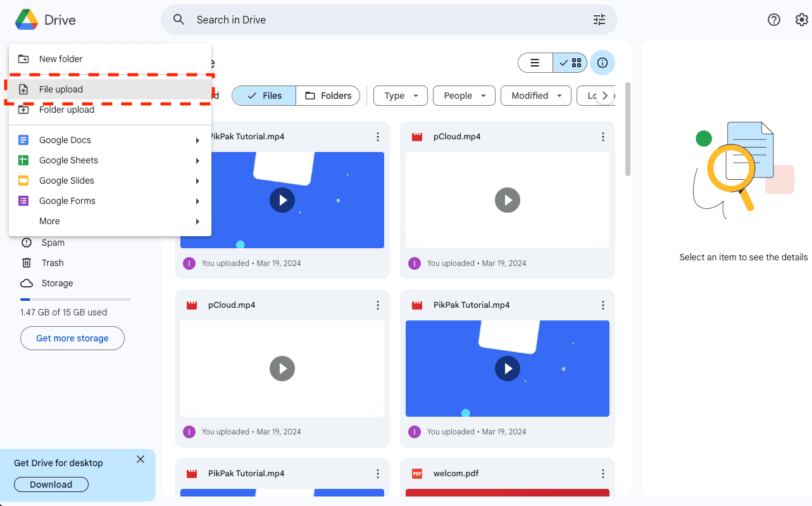The height and width of the screenshot is (506, 812).
Task: Click the video file icon of top-right pCloud.mp4
Action: 417,137
